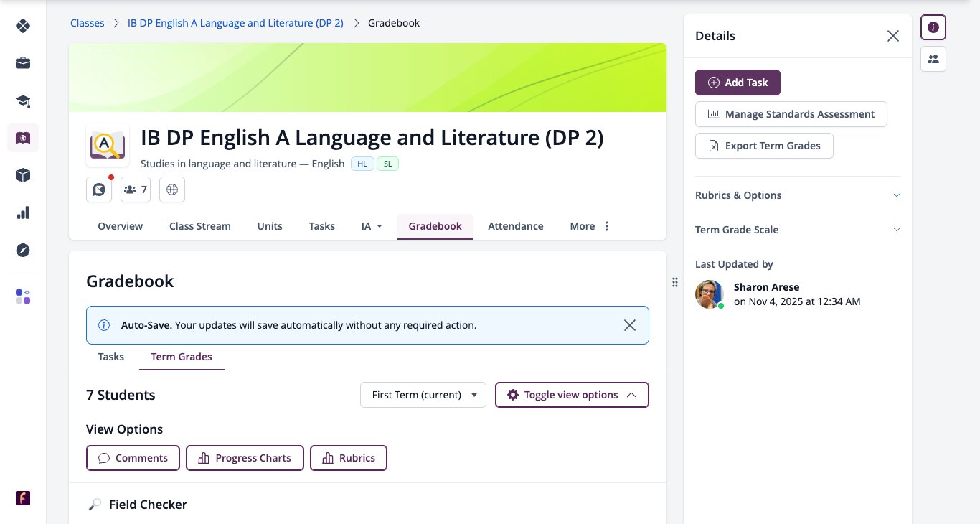Toggle the Rubrics view option
980x524 pixels.
tap(348, 458)
